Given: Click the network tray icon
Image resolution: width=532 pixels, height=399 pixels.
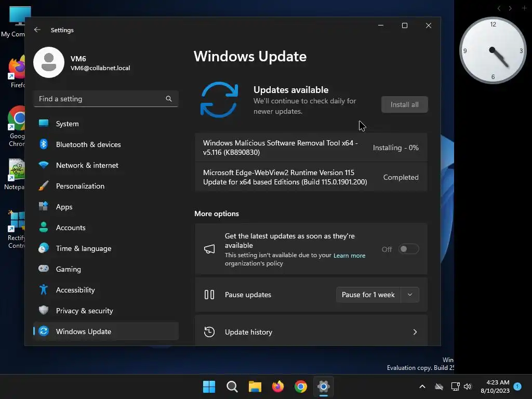Looking at the screenshot, I should coord(455,387).
